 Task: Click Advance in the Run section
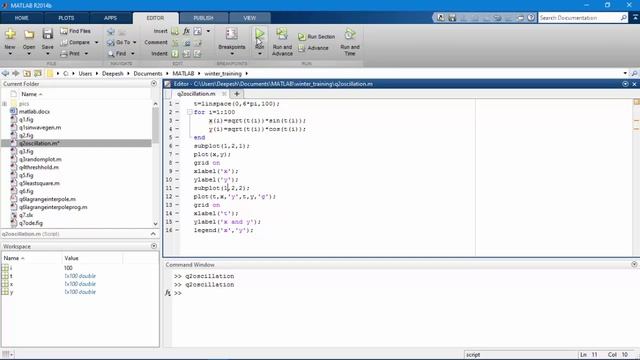coord(313,48)
